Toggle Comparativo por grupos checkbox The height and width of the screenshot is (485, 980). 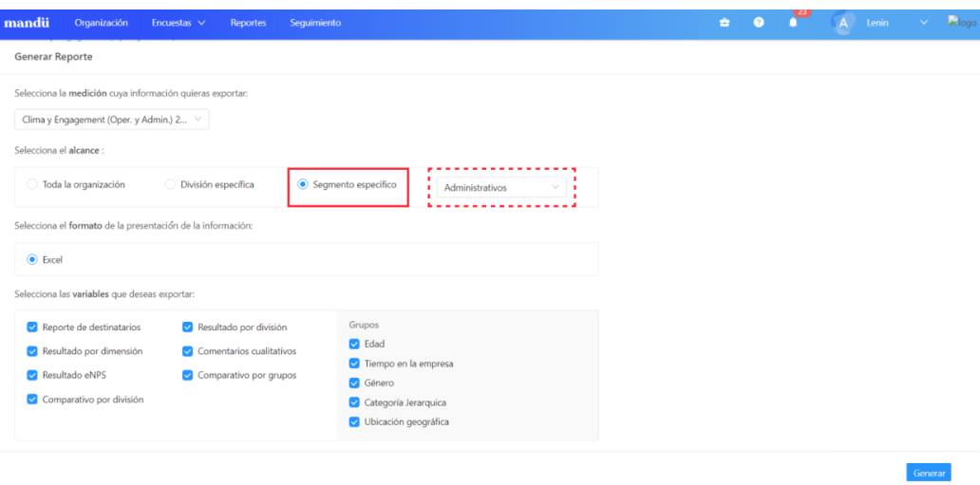(x=187, y=376)
